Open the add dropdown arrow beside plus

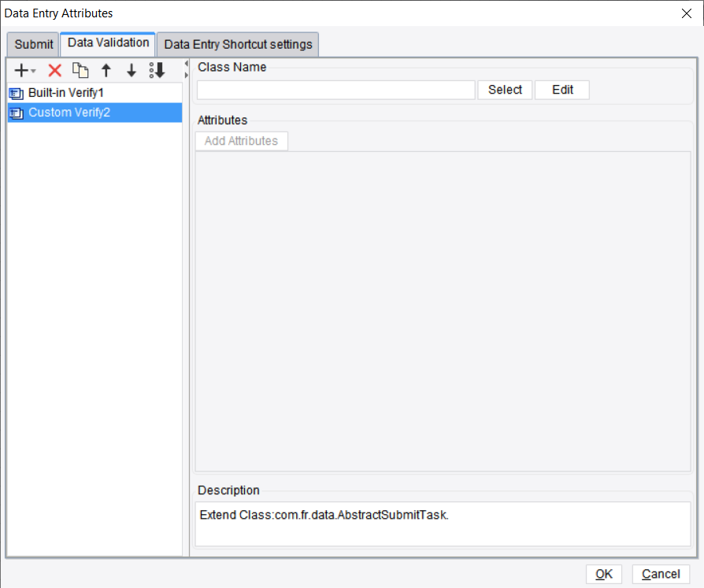[33, 71]
